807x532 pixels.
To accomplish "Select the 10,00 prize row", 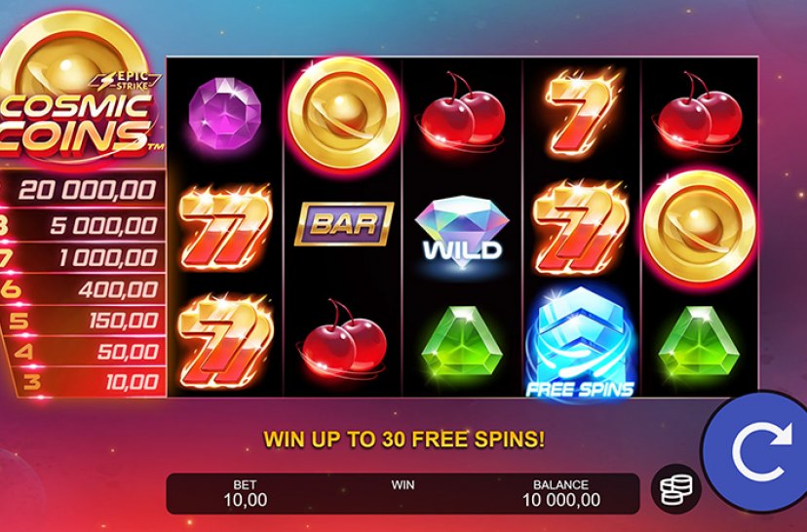I will click(x=88, y=382).
